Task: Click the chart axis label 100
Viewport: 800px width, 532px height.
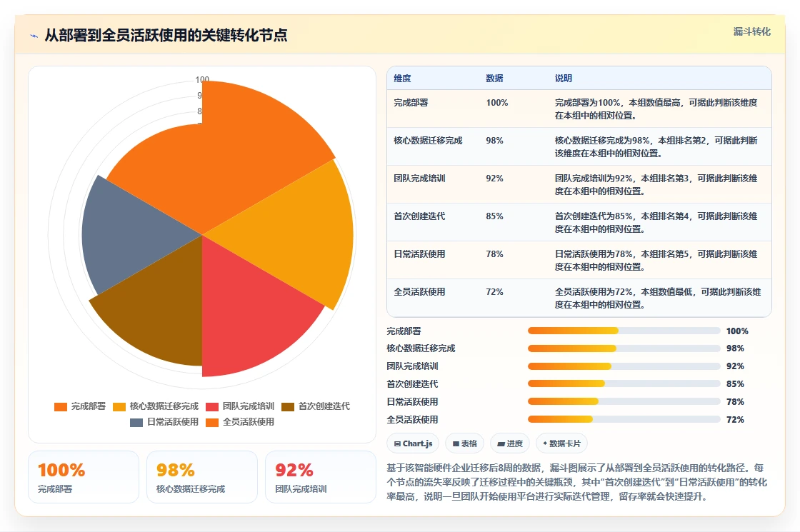Action: (x=202, y=79)
